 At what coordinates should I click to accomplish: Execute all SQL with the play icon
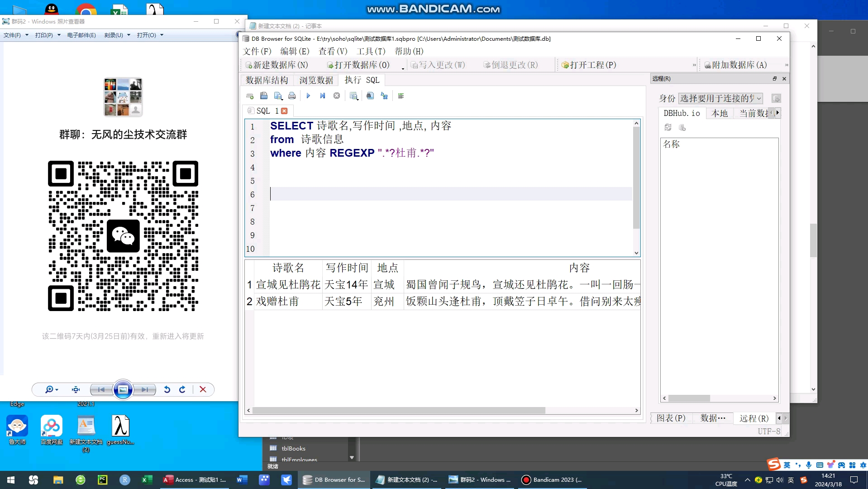click(x=308, y=96)
